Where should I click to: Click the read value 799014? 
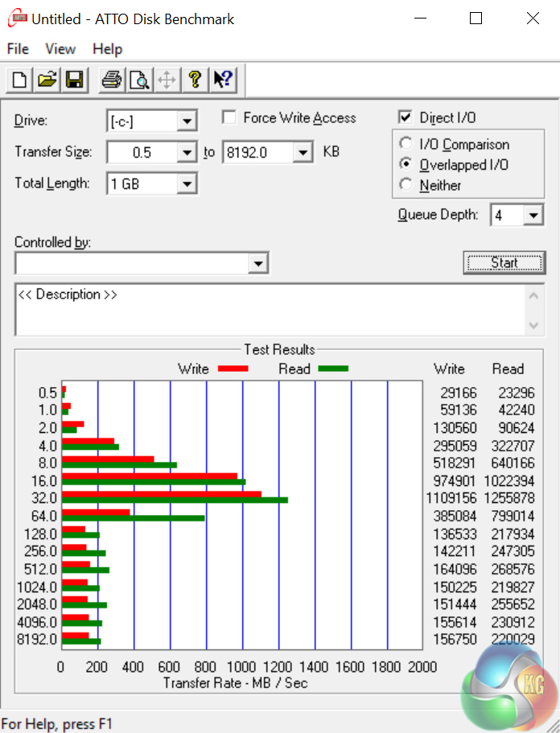coord(513,516)
